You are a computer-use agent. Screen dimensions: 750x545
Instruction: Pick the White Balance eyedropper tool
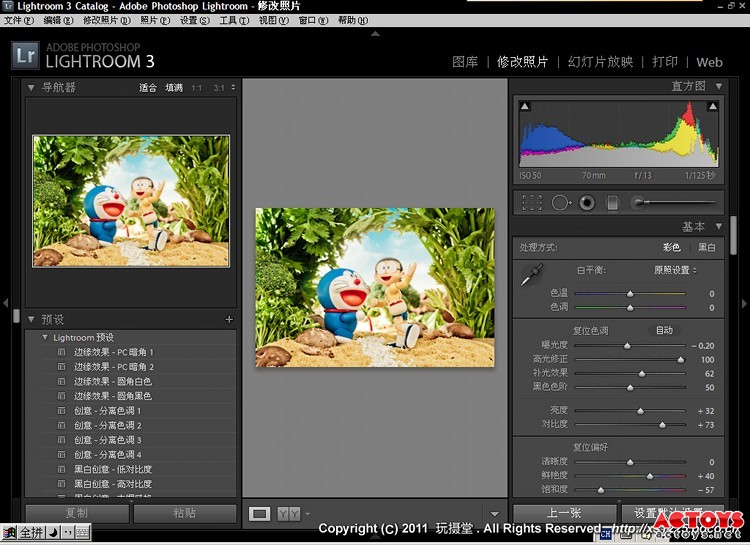(x=531, y=275)
